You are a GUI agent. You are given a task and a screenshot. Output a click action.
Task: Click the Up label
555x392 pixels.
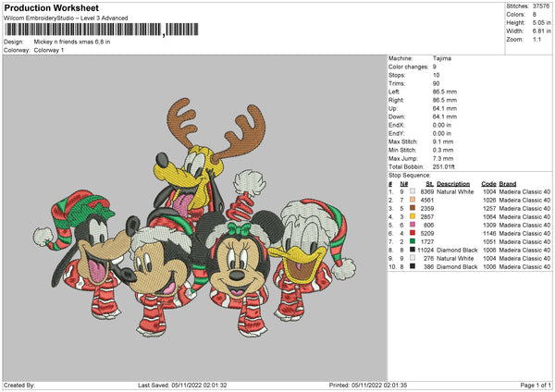[393, 108]
